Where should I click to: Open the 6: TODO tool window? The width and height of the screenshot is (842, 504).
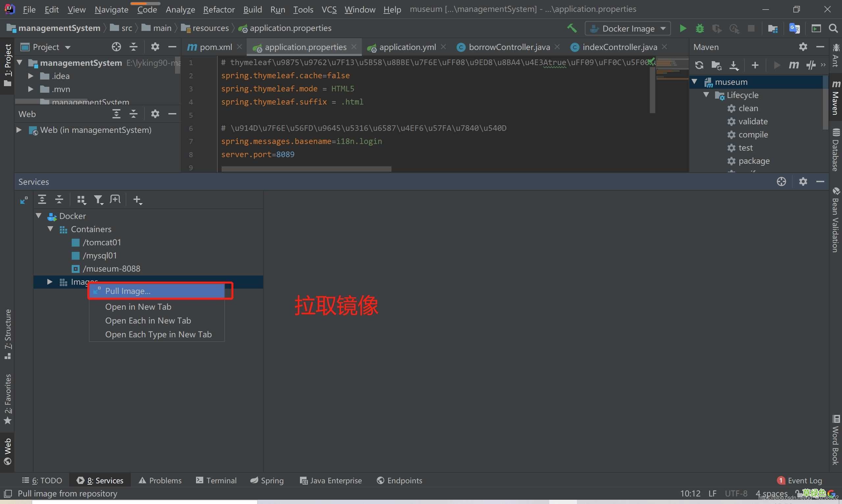42,480
